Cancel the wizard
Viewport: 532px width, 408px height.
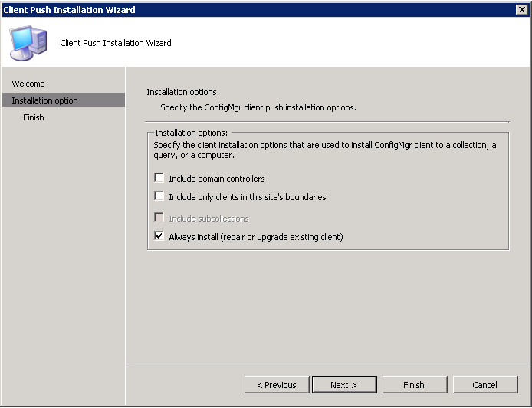[x=485, y=384]
